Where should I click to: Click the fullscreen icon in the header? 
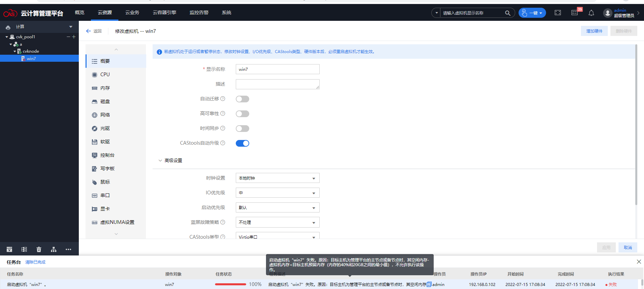[x=558, y=13]
